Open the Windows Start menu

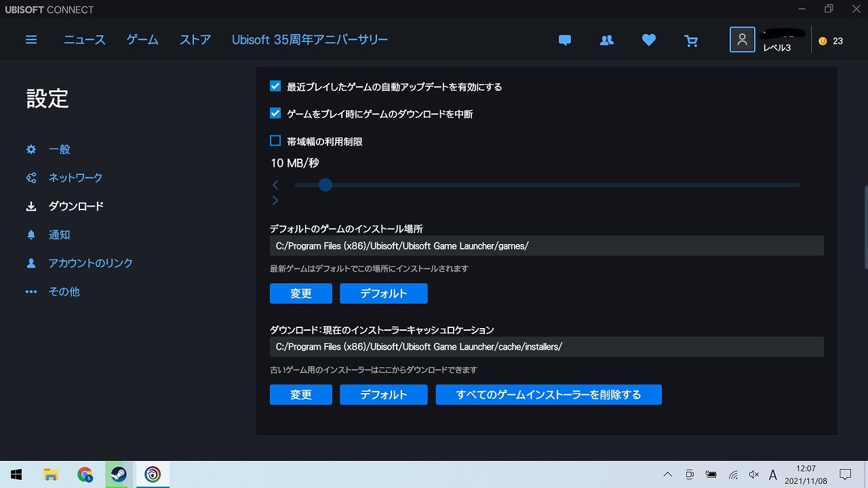(16, 474)
